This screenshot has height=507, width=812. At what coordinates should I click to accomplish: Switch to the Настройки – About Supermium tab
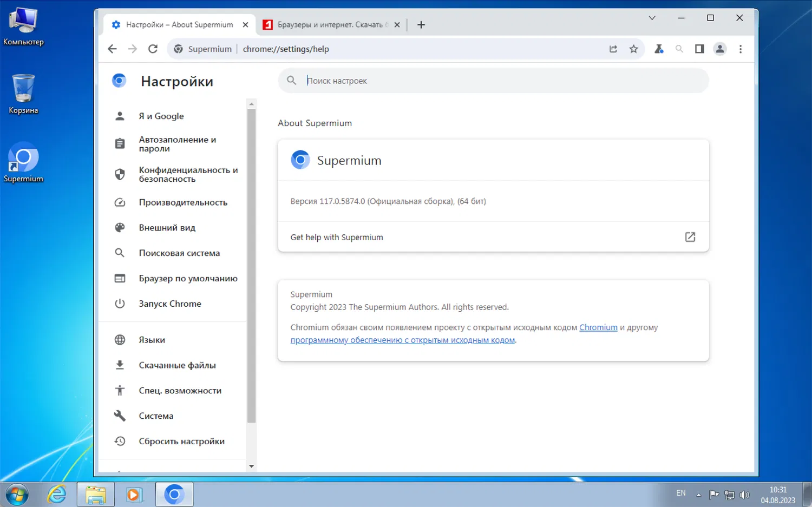tap(180, 24)
